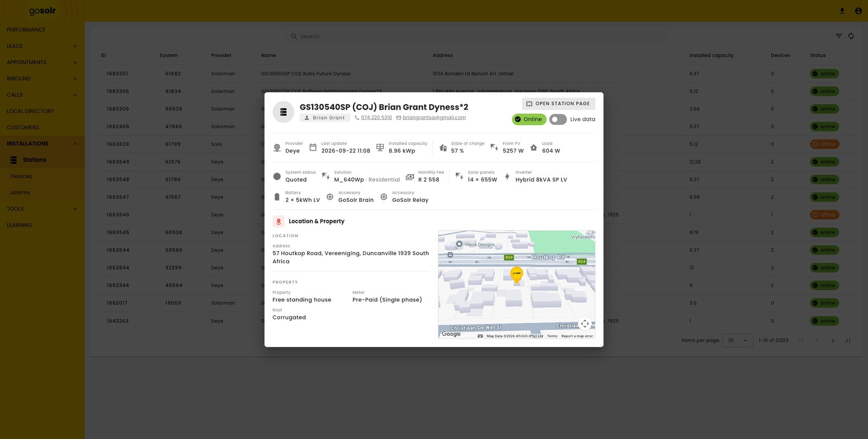Expand the Tools menu chevron
Screen dimensions: 868x439
[x=75, y=209]
